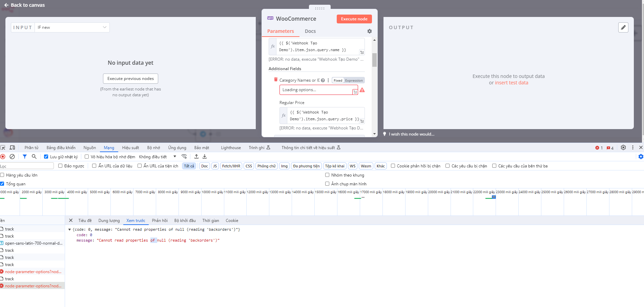The height and width of the screenshot is (307, 644).
Task: Select the last failed node-parameter-options request
Action: pyautogui.click(x=33, y=286)
